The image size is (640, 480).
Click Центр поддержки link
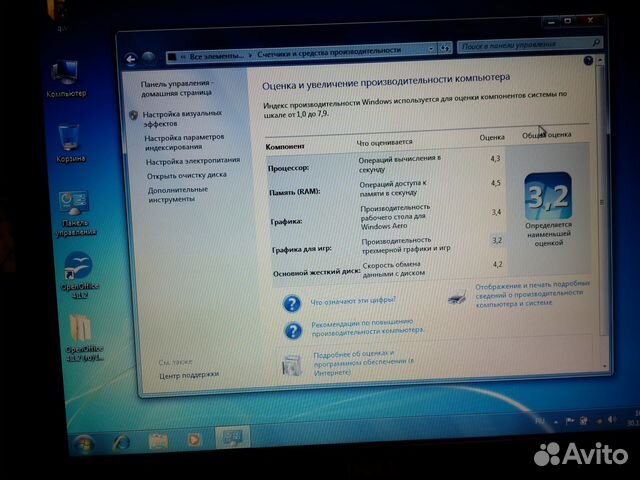(x=189, y=375)
